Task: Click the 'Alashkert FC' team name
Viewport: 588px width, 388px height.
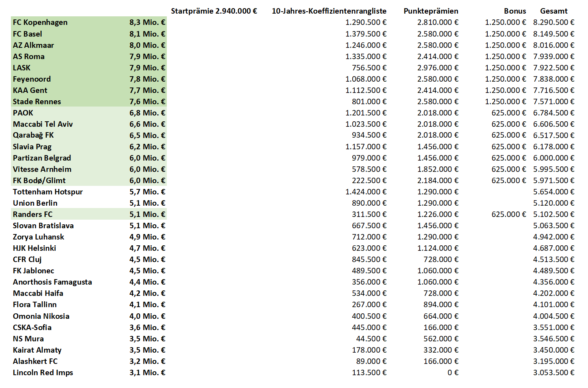Action: pos(35,361)
